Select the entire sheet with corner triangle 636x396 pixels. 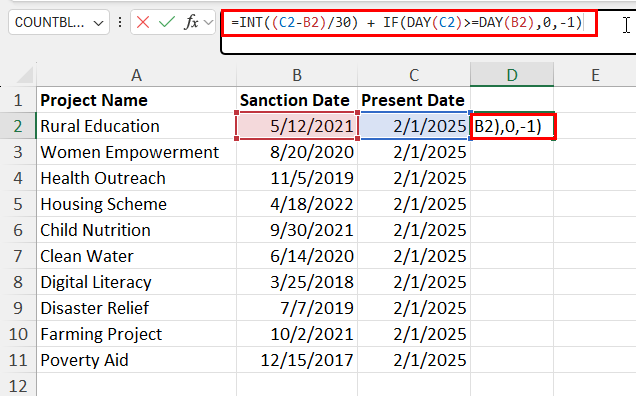pyautogui.click(x=25, y=75)
